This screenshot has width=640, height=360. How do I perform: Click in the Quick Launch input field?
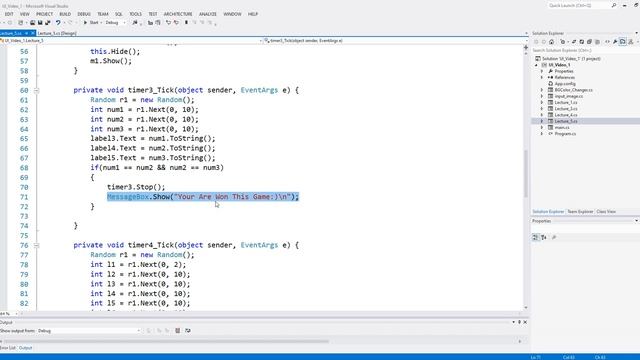(578, 5)
